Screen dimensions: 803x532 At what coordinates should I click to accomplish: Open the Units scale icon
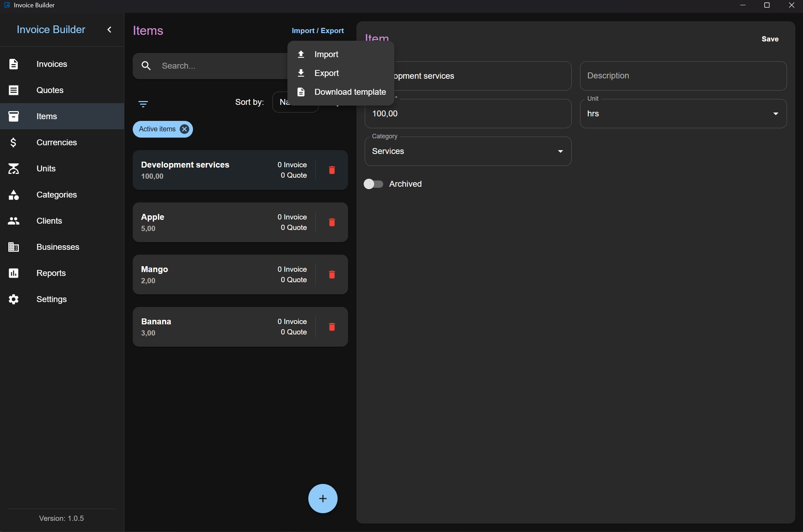[x=14, y=169]
